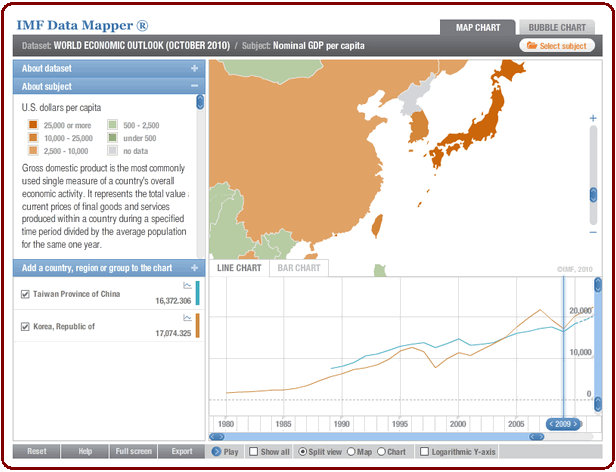Select the BAR CHART tab

(299, 268)
